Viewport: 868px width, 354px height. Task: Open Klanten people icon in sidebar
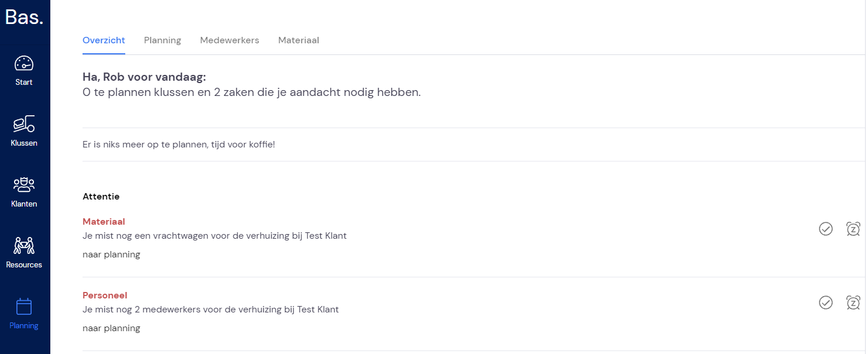(24, 185)
